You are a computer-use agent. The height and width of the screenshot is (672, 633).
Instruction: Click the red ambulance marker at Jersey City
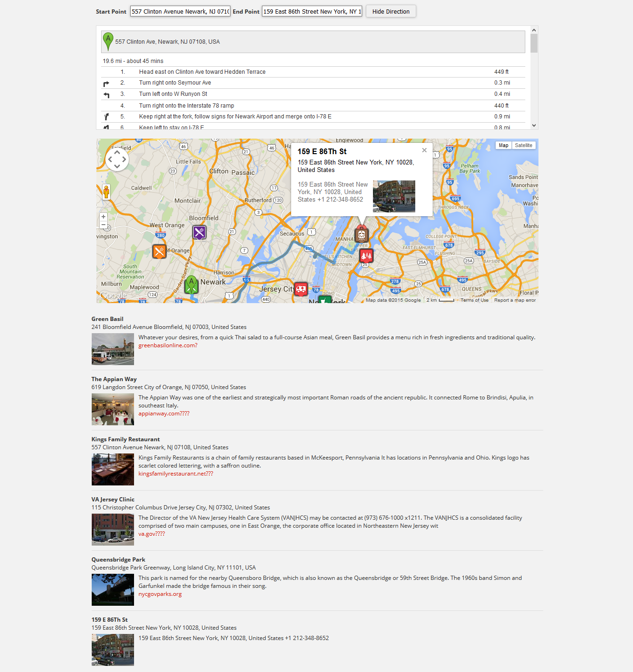coord(301,289)
